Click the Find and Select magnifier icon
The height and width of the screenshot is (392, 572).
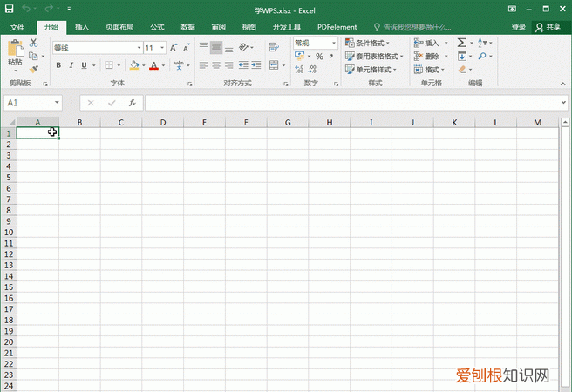click(x=480, y=56)
